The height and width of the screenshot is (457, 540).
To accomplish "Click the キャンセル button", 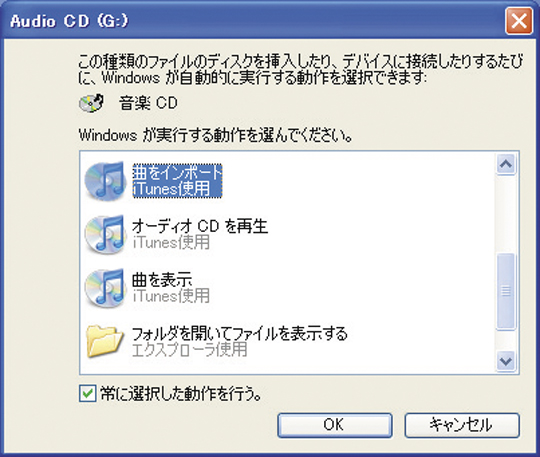I will click(x=461, y=425).
